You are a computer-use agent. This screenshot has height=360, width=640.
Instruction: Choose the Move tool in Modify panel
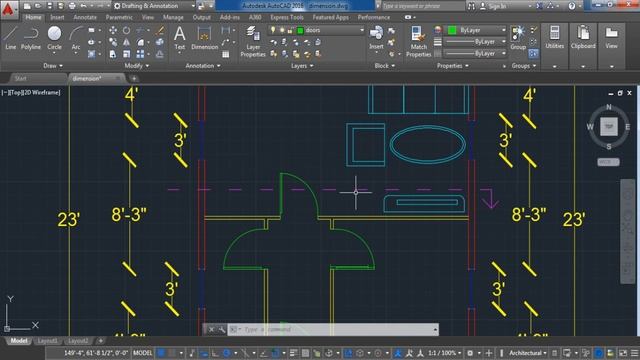click(113, 30)
